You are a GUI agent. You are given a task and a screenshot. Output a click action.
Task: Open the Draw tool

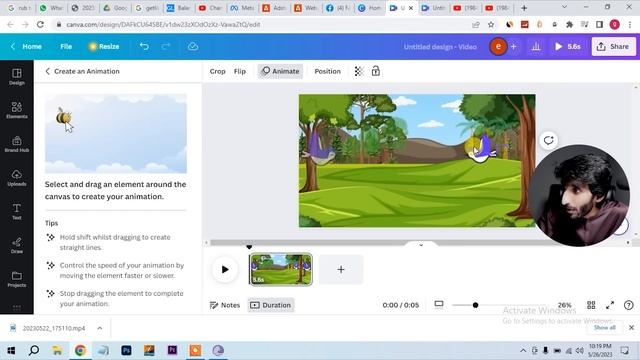(17, 245)
